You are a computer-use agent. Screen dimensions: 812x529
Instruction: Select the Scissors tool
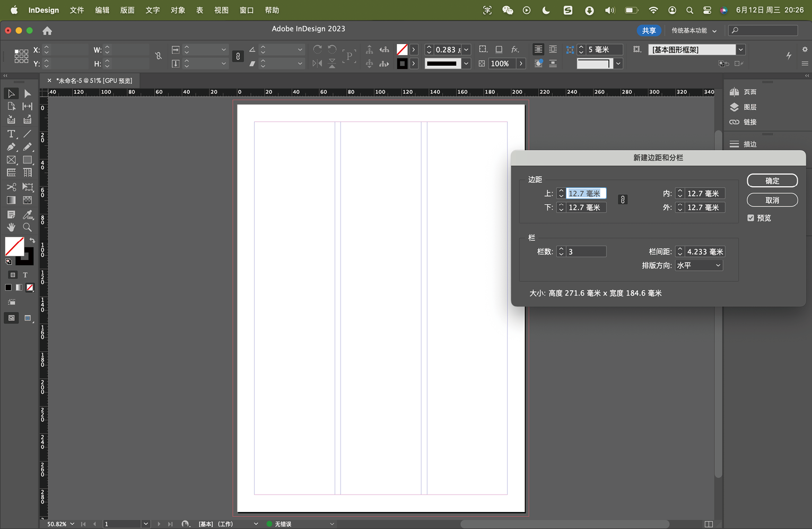tap(11, 187)
